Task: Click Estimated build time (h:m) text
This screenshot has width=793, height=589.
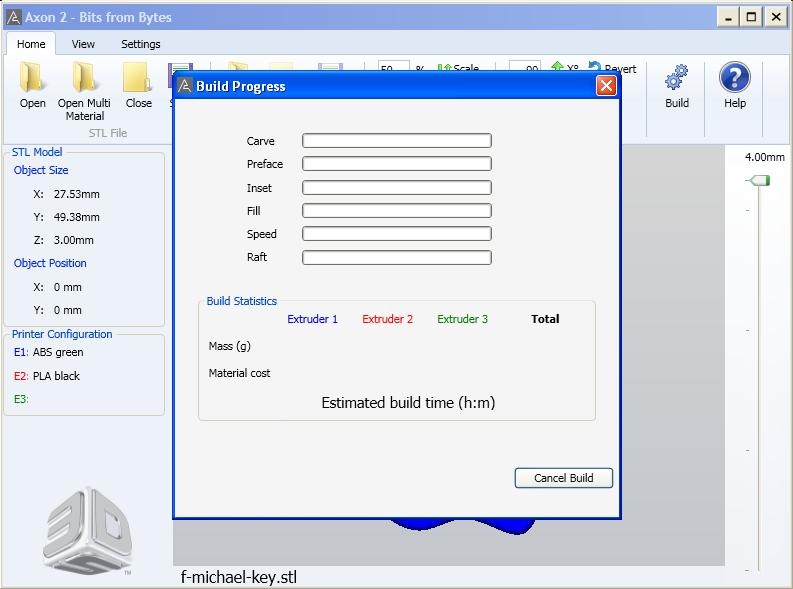Action: (x=408, y=403)
